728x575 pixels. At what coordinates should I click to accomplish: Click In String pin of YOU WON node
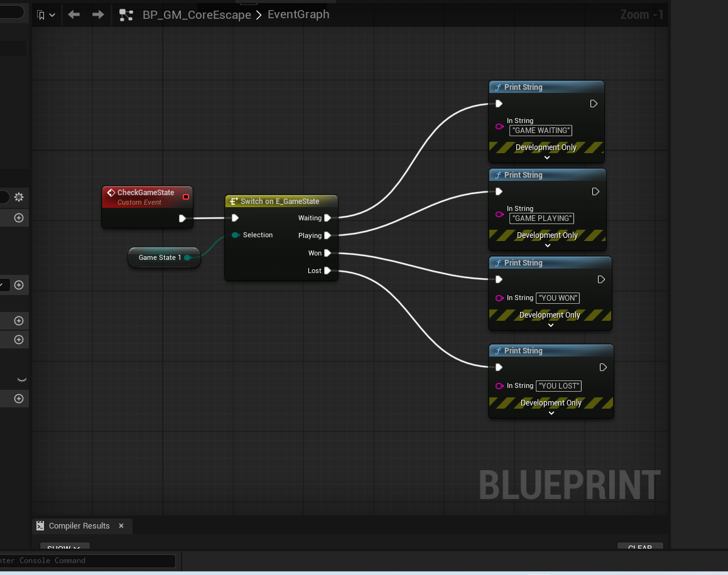click(x=499, y=298)
